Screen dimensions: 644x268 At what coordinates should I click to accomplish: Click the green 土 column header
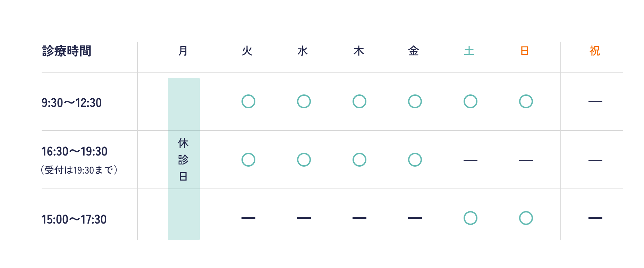point(469,51)
